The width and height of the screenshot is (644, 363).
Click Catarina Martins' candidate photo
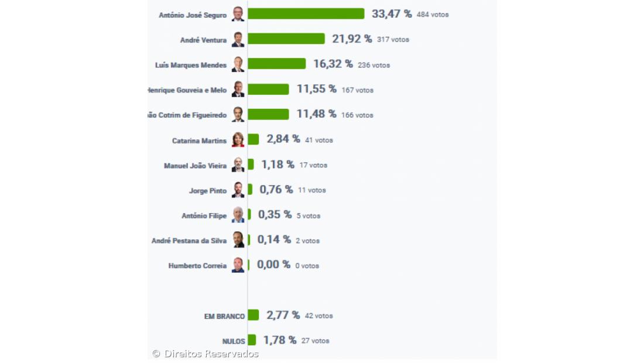(238, 140)
